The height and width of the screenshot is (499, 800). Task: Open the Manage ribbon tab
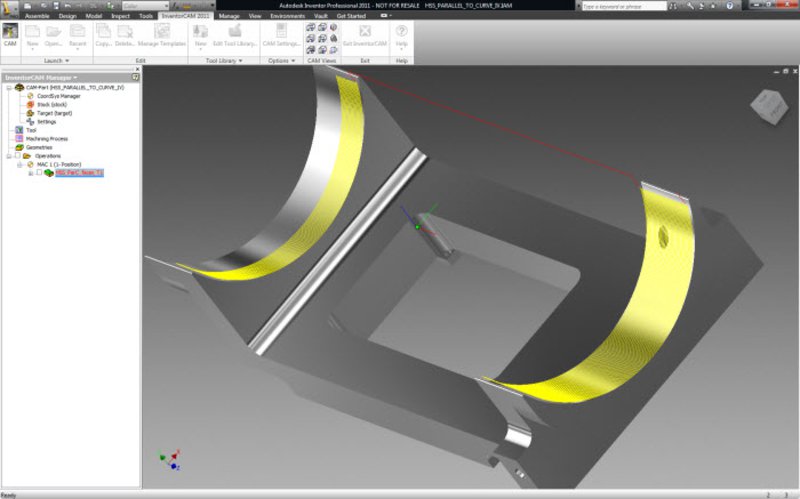coord(230,17)
